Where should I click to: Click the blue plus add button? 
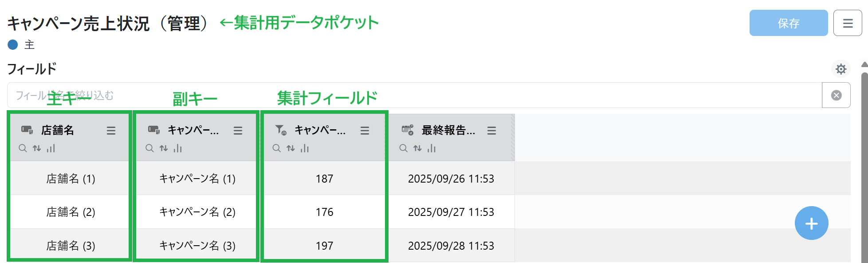pos(811,223)
